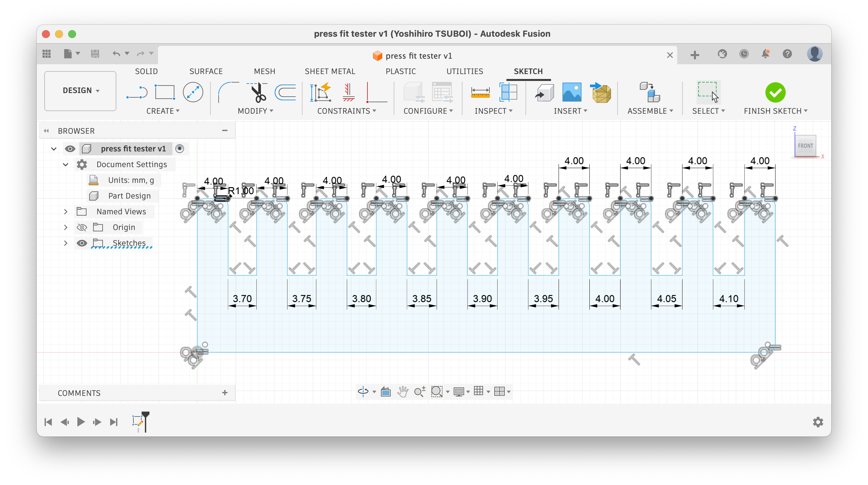This screenshot has height=485, width=868.
Task: Click the sketch feature in the timeline
Action: pyautogui.click(x=137, y=421)
